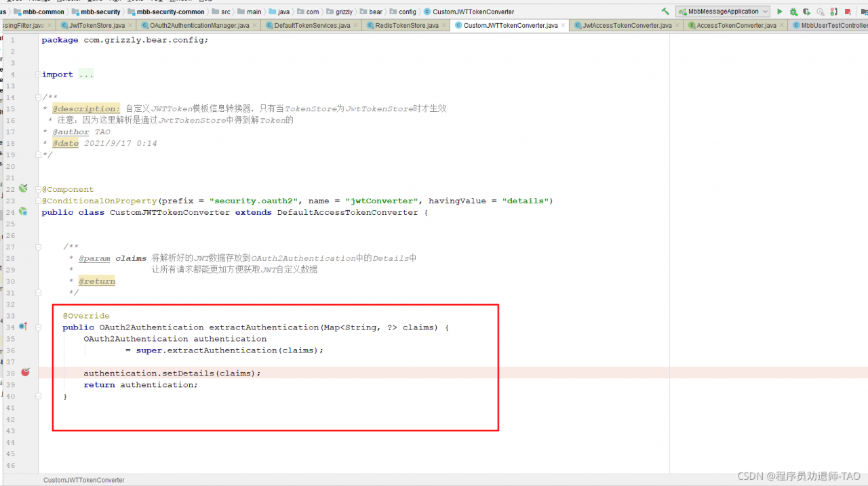
Task: Start debugging with the green bug icon
Action: [793, 12]
